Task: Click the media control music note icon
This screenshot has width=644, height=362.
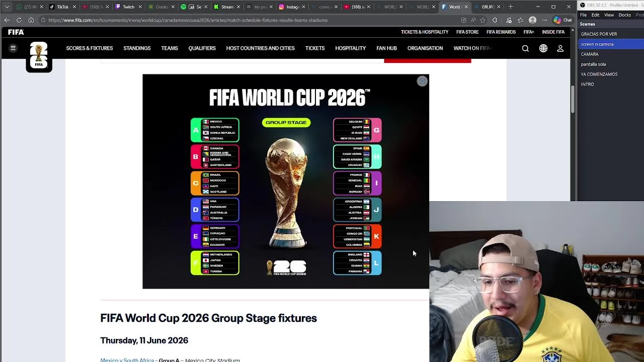Action: point(509,20)
